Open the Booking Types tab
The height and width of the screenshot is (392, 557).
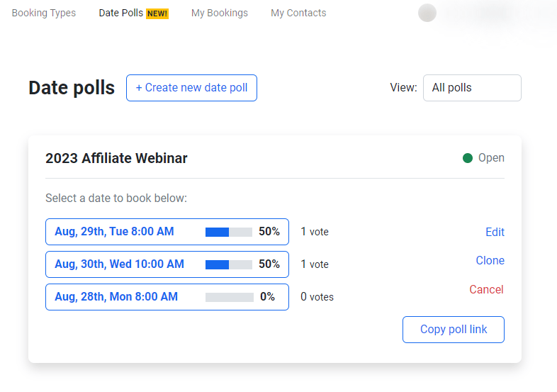pos(44,13)
